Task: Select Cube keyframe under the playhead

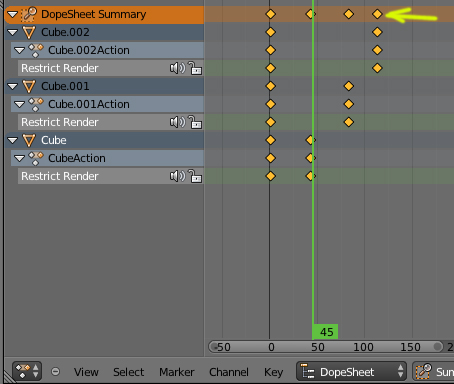Action: [311, 140]
